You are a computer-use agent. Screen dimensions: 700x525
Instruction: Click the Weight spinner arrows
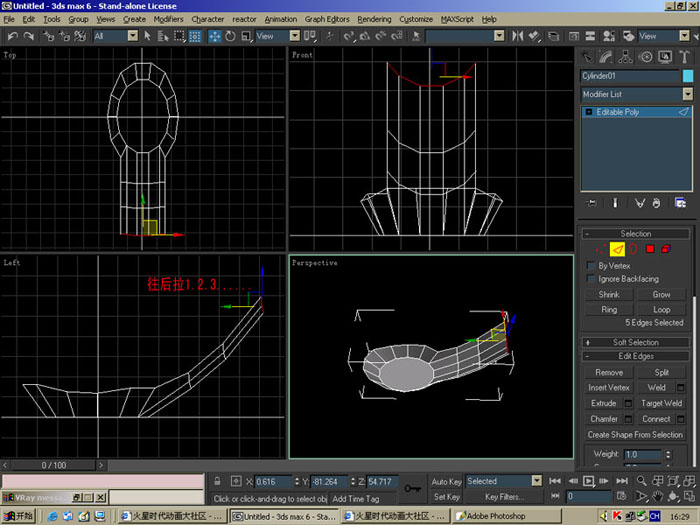click(x=668, y=454)
